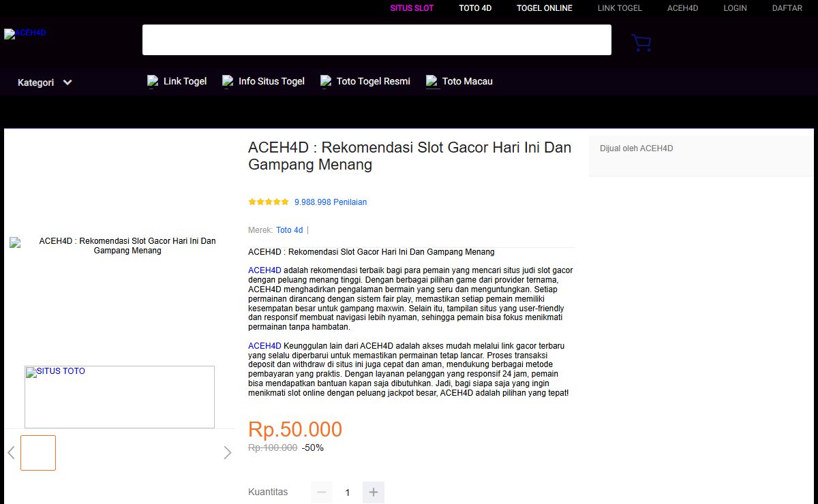Open the Link Togel navigation link
818x504 pixels.
(x=185, y=81)
